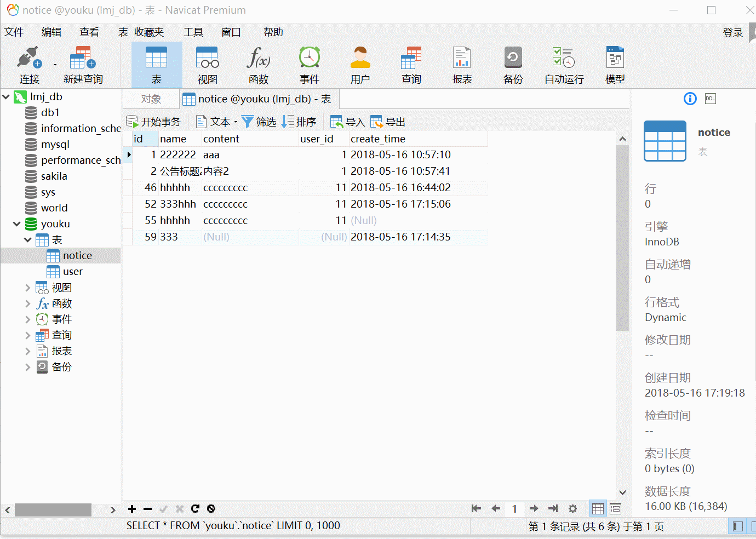The width and height of the screenshot is (756, 539).
Task: Open the 用户 (Users) management icon
Action: click(360, 63)
